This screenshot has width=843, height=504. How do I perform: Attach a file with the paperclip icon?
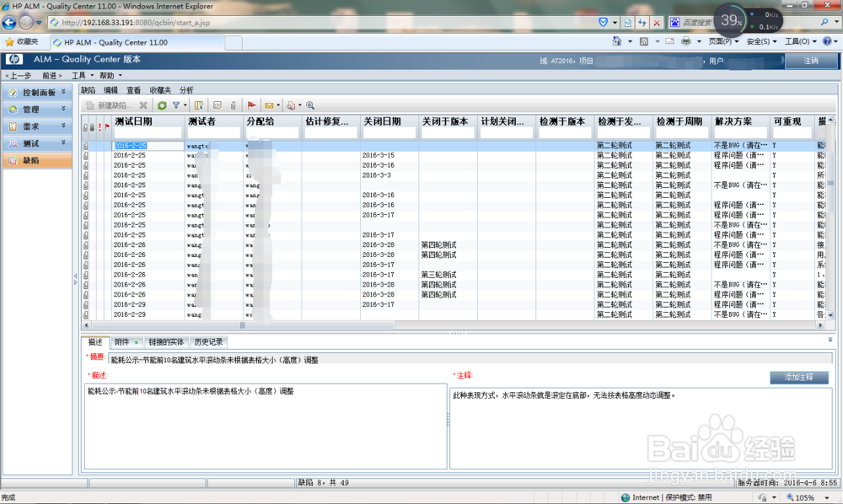coord(234,105)
